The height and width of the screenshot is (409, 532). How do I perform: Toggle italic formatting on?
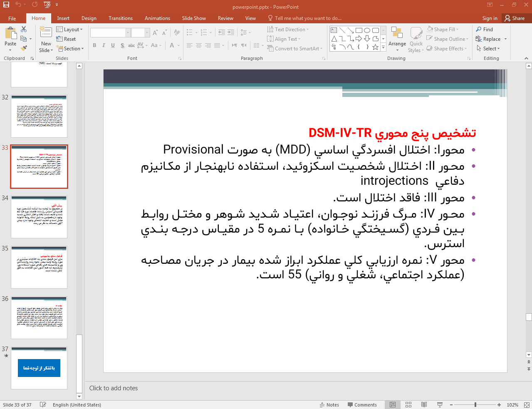[103, 45]
